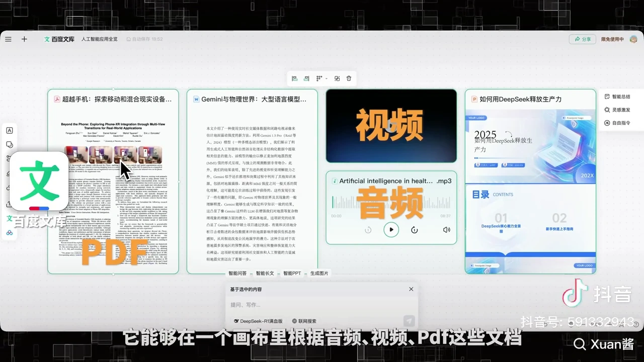Click the PDF file icon on 超越手机 card
This screenshot has width=644, height=362.
tap(57, 100)
